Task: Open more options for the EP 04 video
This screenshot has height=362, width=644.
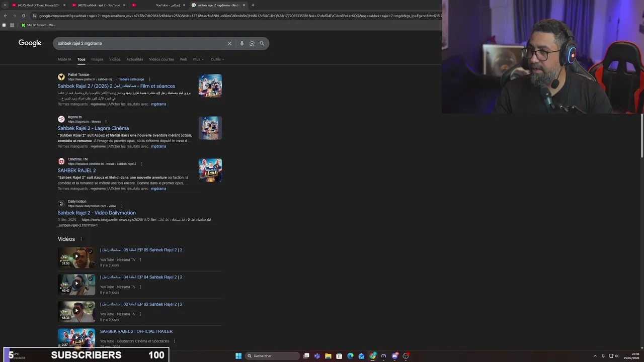Action: [140, 287]
